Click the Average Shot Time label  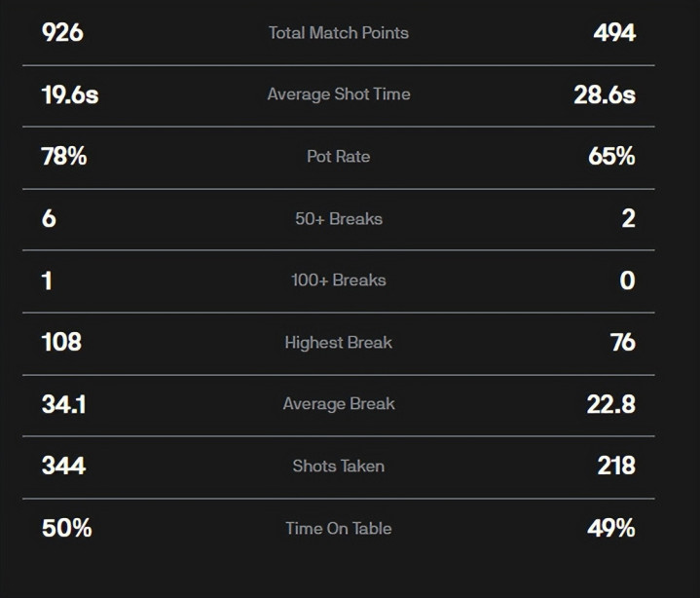338,94
